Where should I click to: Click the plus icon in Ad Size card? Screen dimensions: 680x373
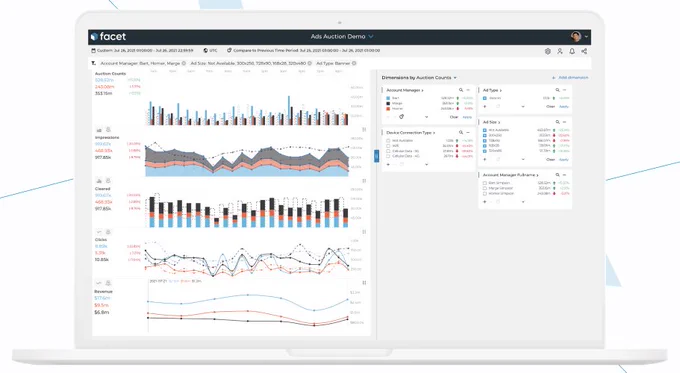click(485, 160)
